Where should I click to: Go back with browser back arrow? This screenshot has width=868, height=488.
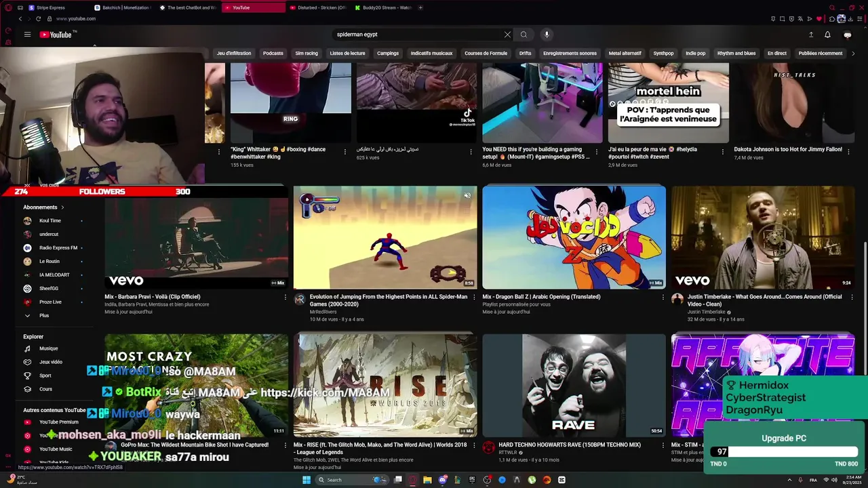(x=20, y=19)
